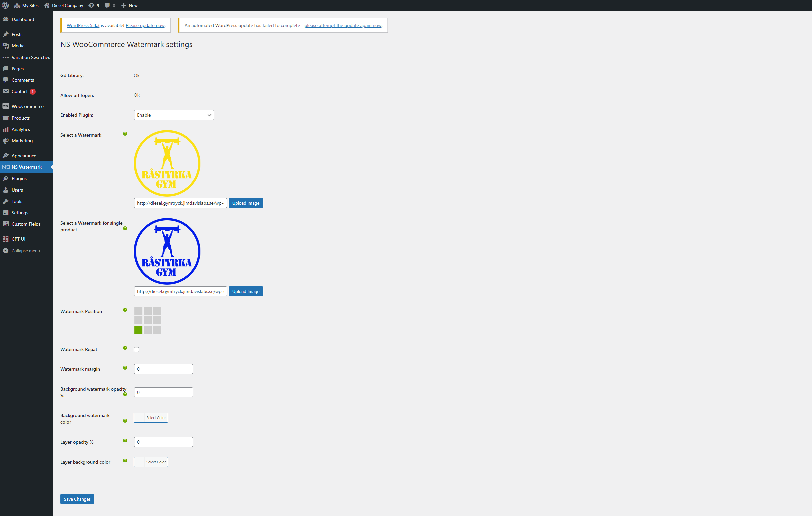812x516 pixels.
Task: Click the Dashboard icon in sidebar
Action: coord(6,20)
